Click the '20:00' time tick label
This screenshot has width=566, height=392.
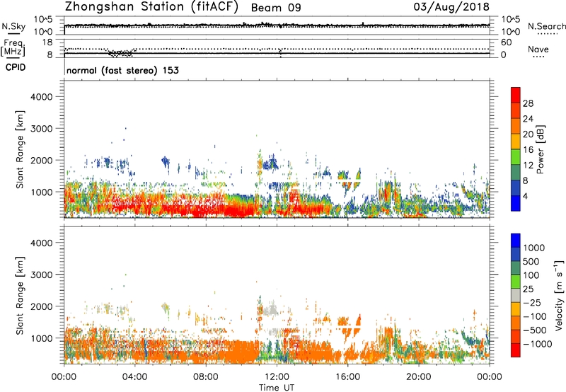click(x=419, y=377)
